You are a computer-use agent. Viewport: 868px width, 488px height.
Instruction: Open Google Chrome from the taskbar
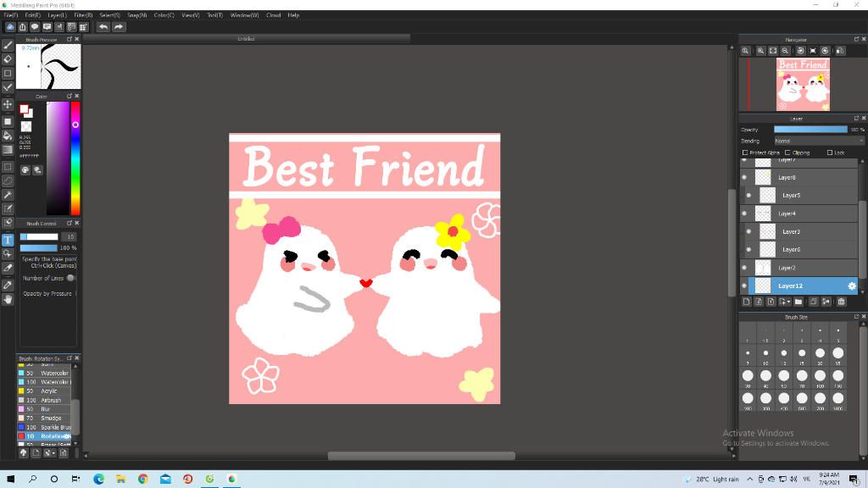tap(142, 480)
